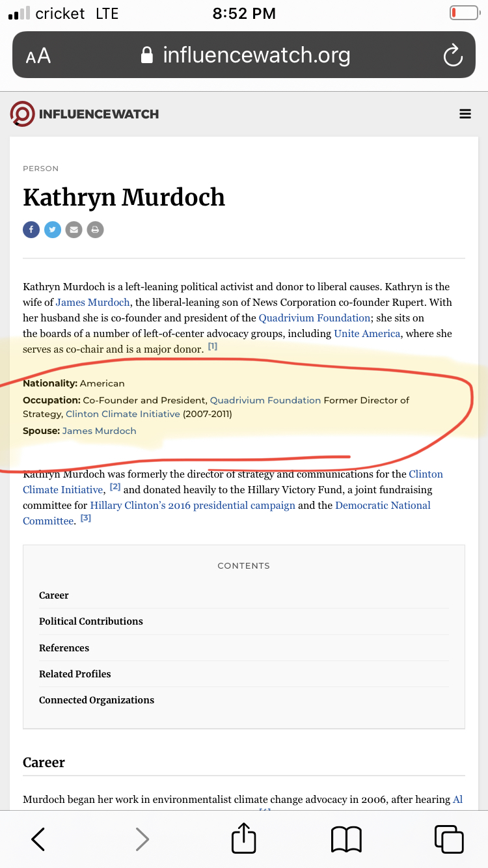Follow Hillary Clinton's 2016 presidential campaign link
The width and height of the screenshot is (488, 868).
tap(193, 506)
